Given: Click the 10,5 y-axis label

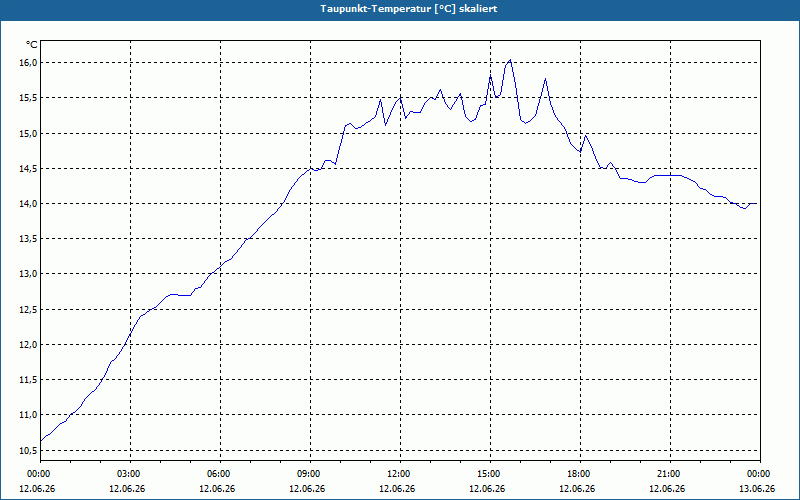Looking at the screenshot, I should pos(29,451).
